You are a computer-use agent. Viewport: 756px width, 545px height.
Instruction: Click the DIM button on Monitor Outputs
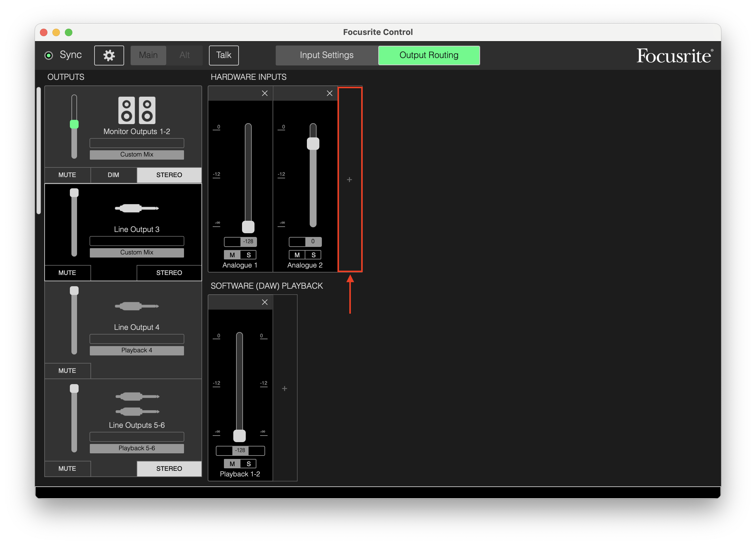click(113, 175)
